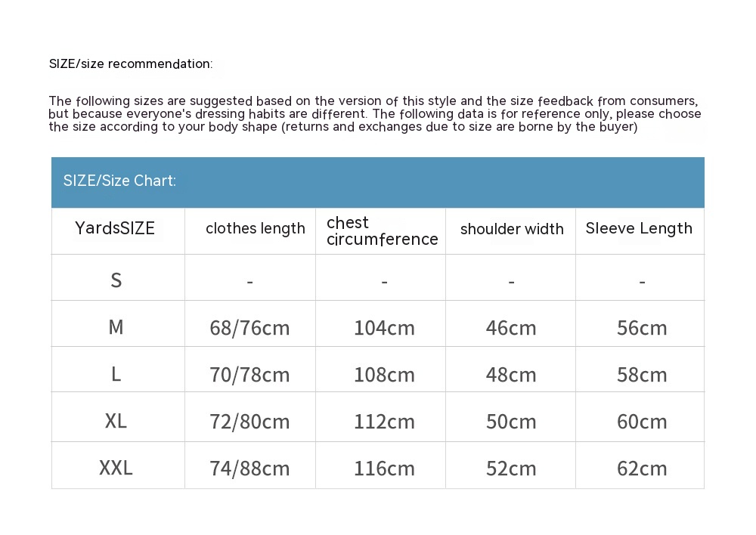Image resolution: width=756 pixels, height=535 pixels.
Task: Click the '50cm' shoulder width cell
Action: click(x=511, y=422)
